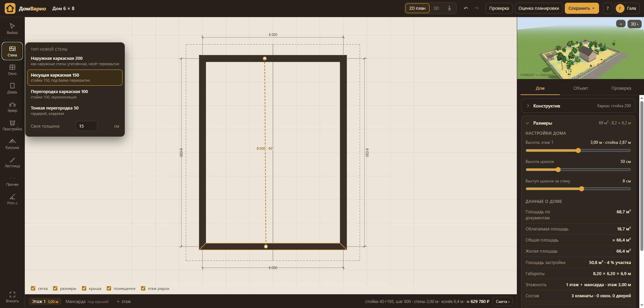Select the Лестница stairs tool
The image size is (644, 308).
(12, 162)
